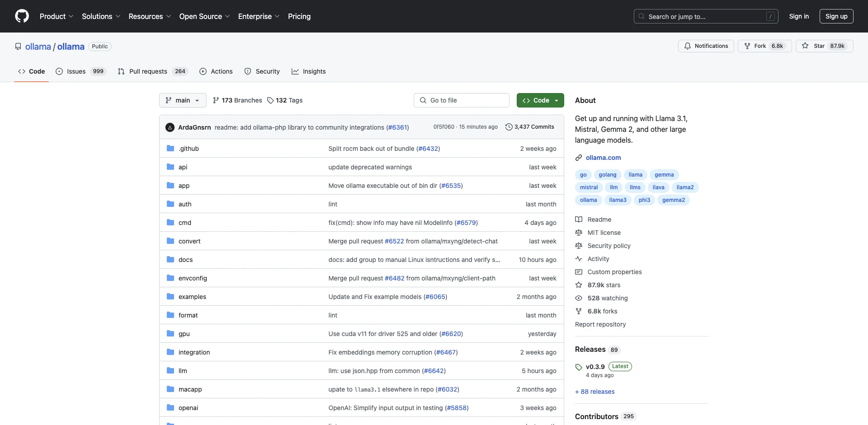
Task: Click the Activity pulse icon
Action: 579,259
